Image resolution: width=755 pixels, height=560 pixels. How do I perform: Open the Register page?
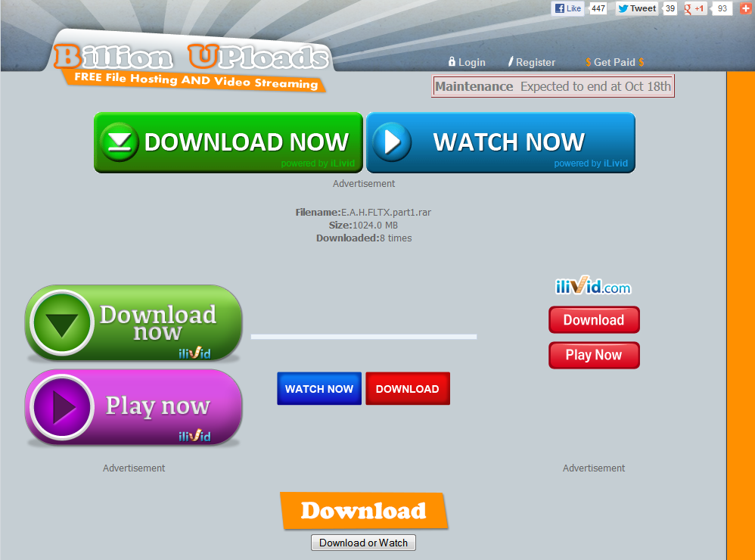532,62
